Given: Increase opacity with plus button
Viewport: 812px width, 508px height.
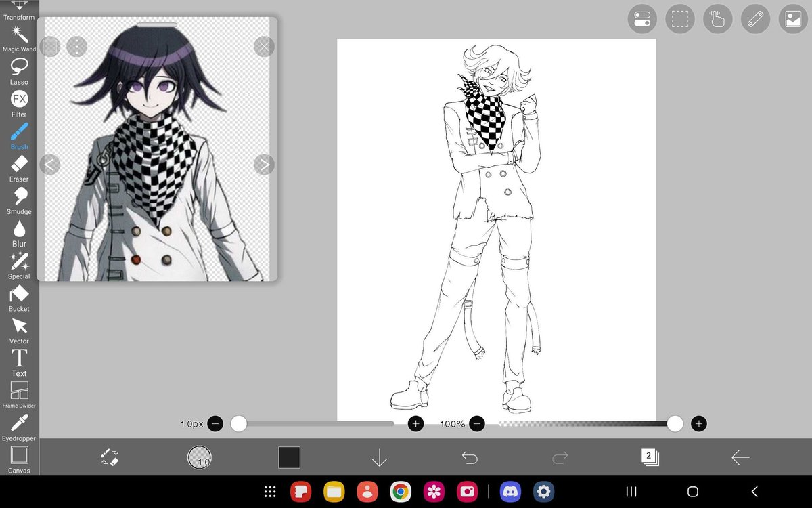Looking at the screenshot, I should [699, 424].
